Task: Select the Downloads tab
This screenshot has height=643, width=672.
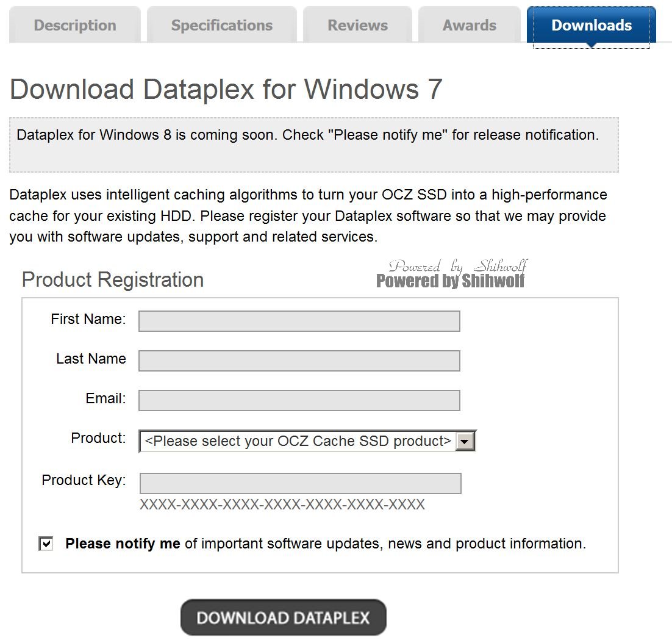Action: tap(592, 25)
